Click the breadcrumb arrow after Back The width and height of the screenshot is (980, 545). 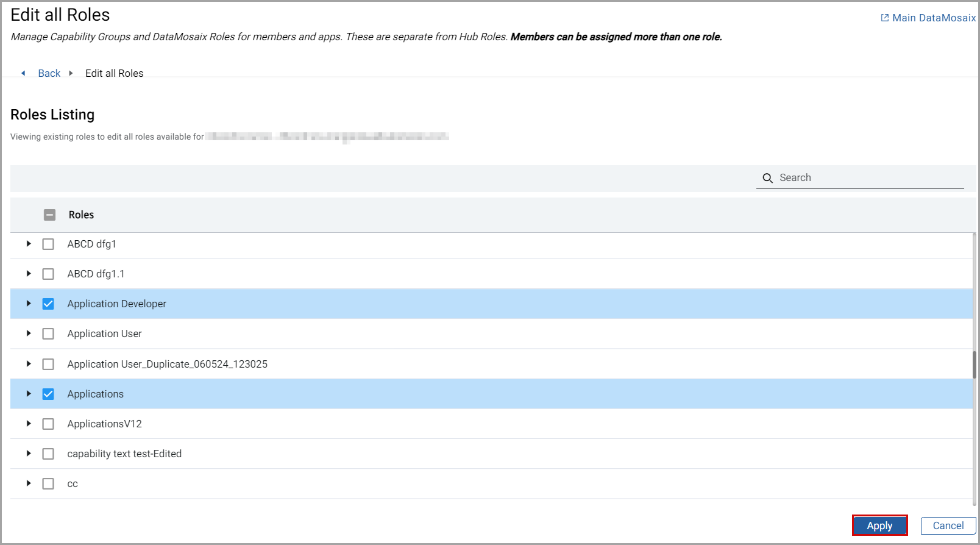click(71, 73)
